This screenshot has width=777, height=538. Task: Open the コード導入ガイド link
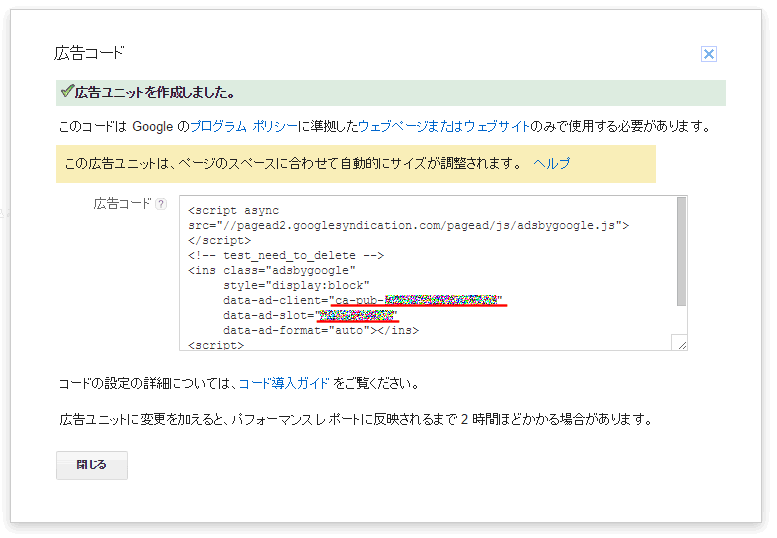pos(284,383)
